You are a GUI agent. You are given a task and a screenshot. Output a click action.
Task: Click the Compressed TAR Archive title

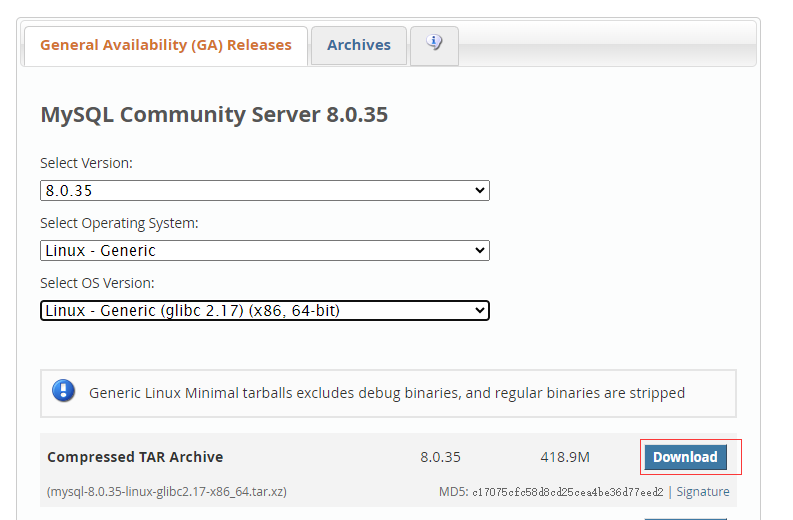[x=135, y=457]
